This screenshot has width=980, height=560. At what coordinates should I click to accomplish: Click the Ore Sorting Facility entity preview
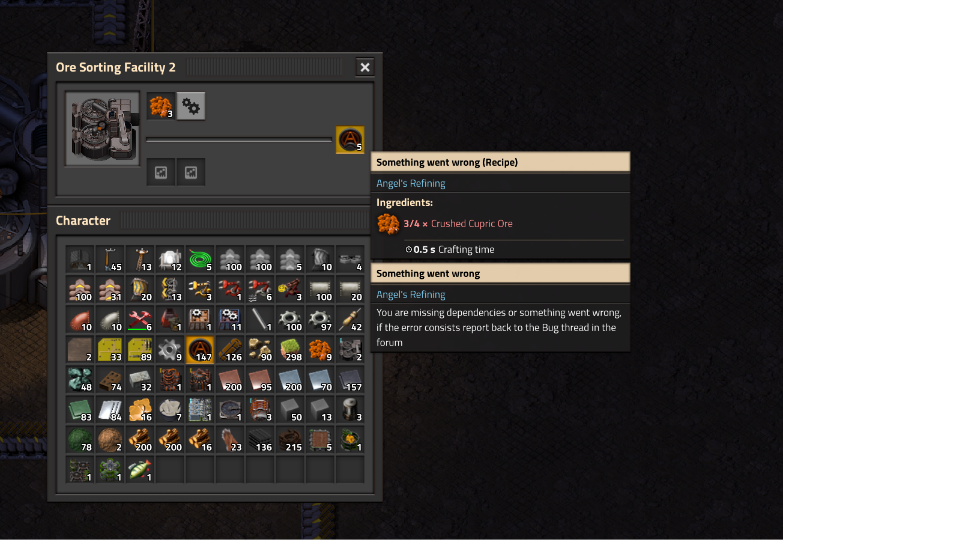(x=103, y=129)
